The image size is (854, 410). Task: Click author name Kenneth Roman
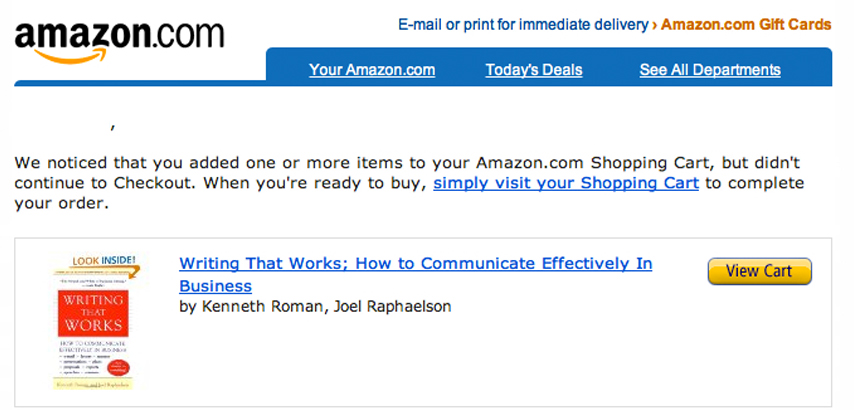pos(260,307)
